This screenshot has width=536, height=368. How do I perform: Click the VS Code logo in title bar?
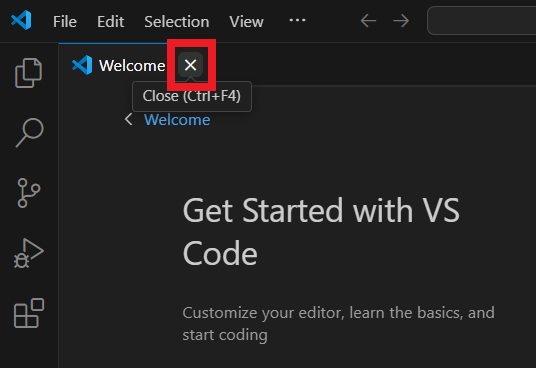coord(21,20)
